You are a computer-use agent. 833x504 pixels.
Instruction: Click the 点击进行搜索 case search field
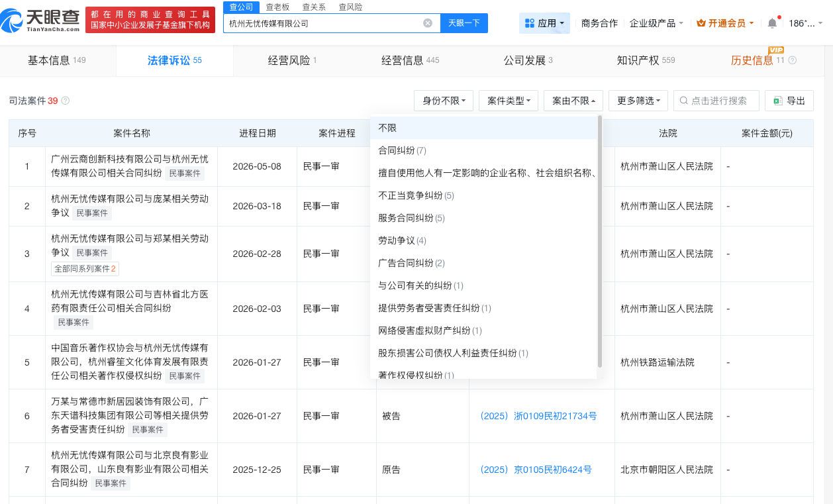click(716, 101)
